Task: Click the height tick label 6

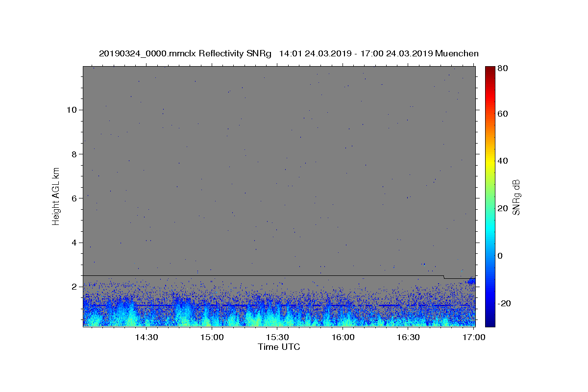Action: click(73, 198)
